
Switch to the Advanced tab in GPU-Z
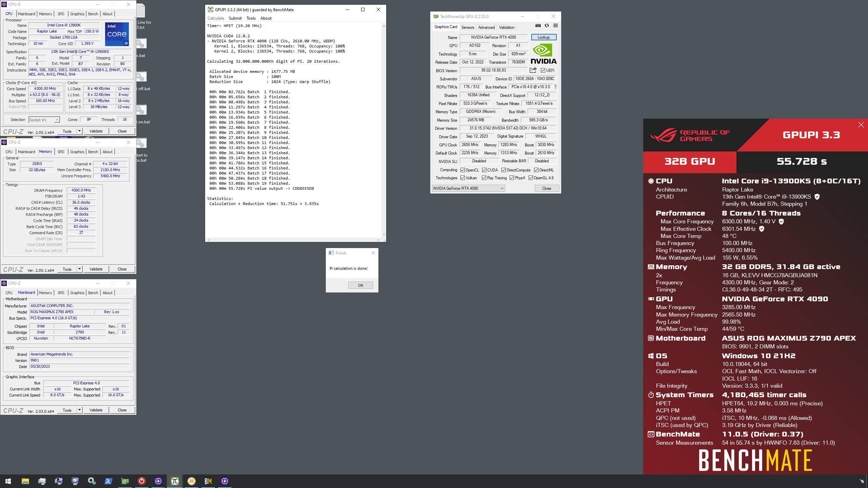click(x=487, y=27)
